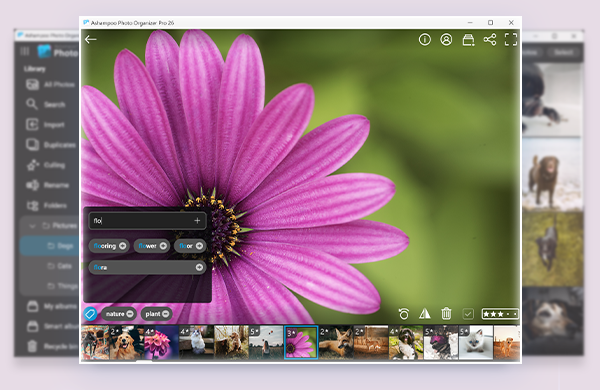Screen dimensions: 600x390
Task: Select the Dogs folder in background sidebar
Action: pyautogui.click(x=49, y=246)
